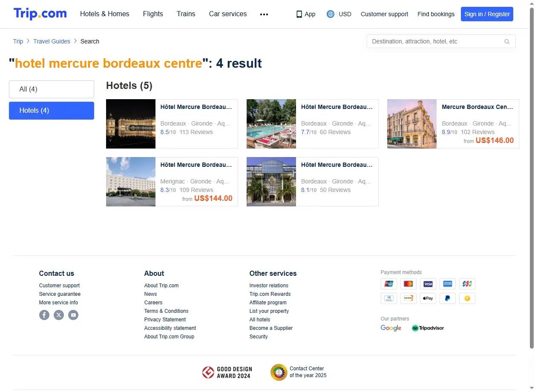Select the Hotels (4) filter tab
This screenshot has width=535, height=392.
point(52,111)
